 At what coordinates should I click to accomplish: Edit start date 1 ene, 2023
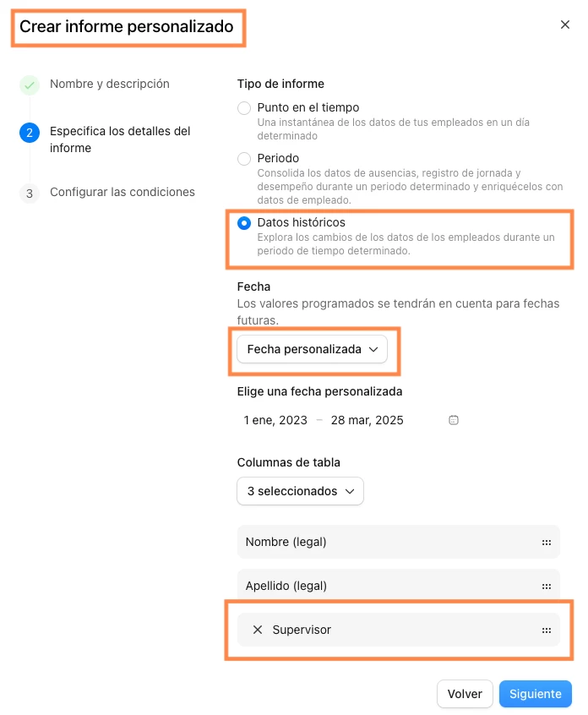275,420
